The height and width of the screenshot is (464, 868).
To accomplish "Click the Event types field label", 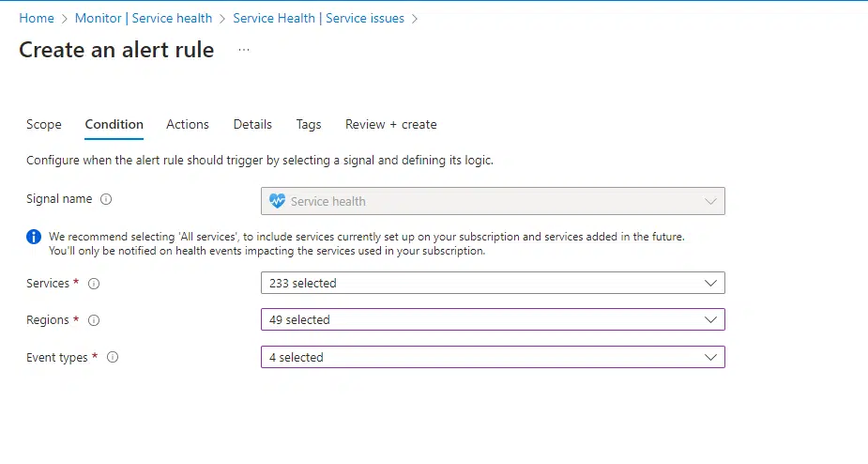I will coord(57,358).
